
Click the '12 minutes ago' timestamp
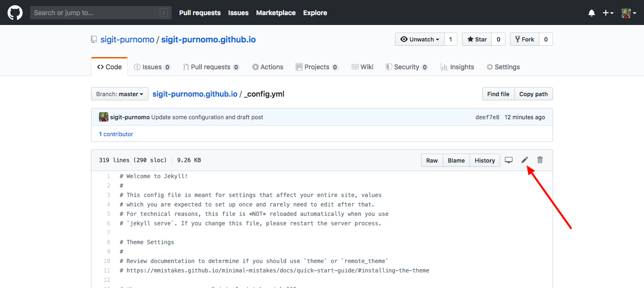pos(525,117)
